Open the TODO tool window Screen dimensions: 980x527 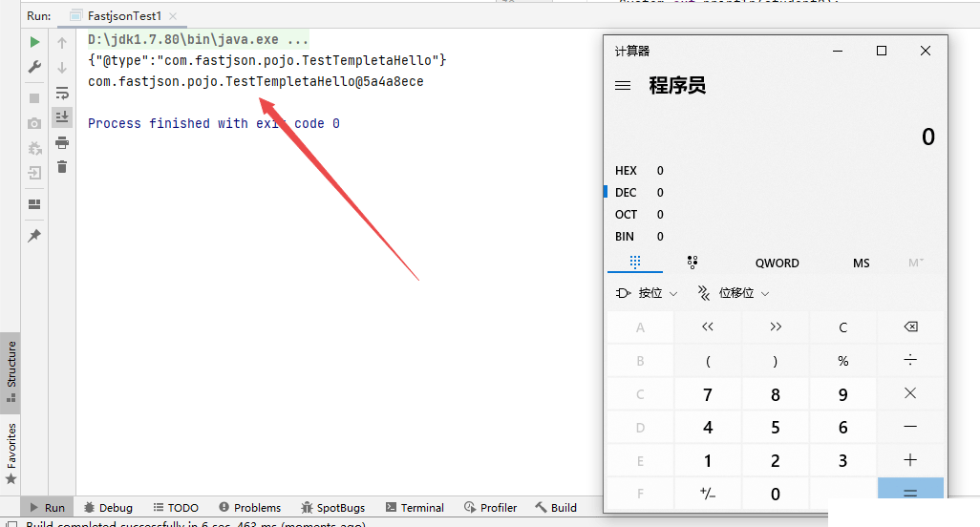[176, 508]
